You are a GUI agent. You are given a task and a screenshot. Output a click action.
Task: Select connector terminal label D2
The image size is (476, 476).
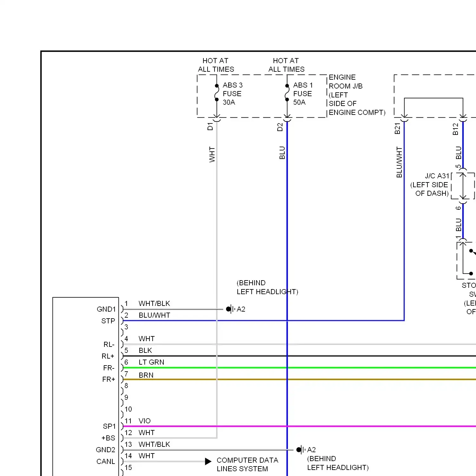[280, 127]
